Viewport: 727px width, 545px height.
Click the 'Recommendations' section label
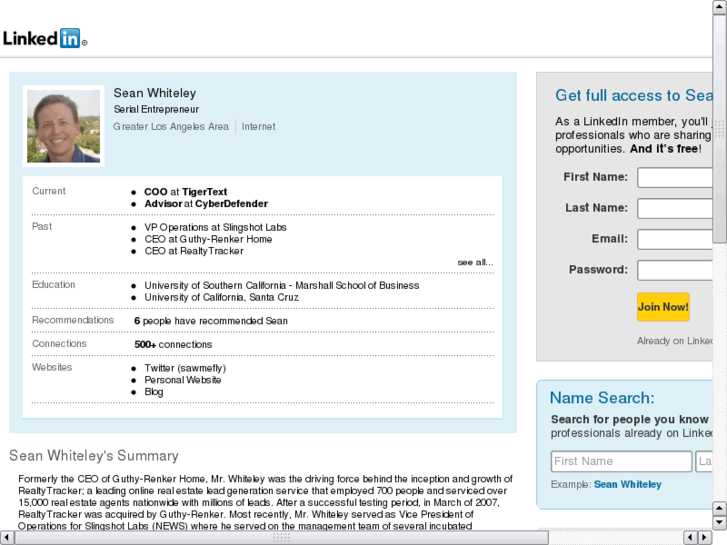(73, 320)
